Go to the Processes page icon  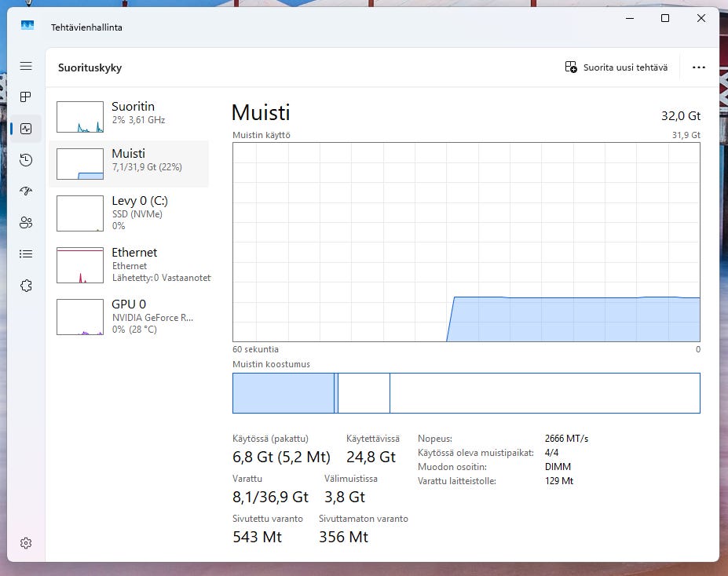[26, 97]
